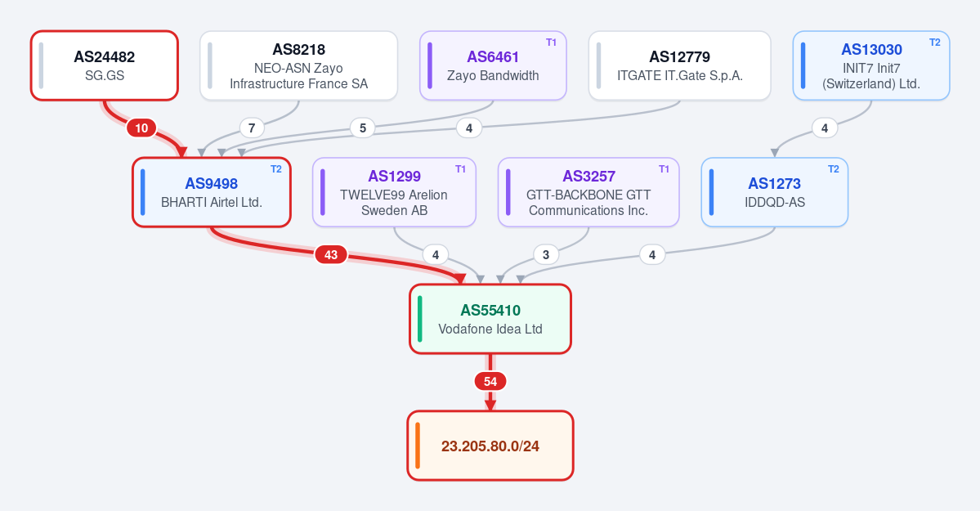Click the edge count badge labeled 5
Image resolution: width=980 pixels, height=511 pixels.
point(363,128)
